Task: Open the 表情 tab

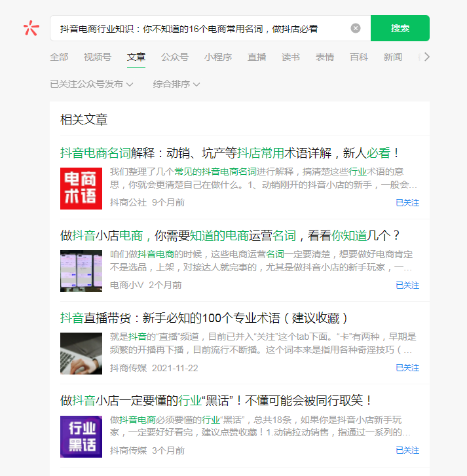Action: click(325, 57)
